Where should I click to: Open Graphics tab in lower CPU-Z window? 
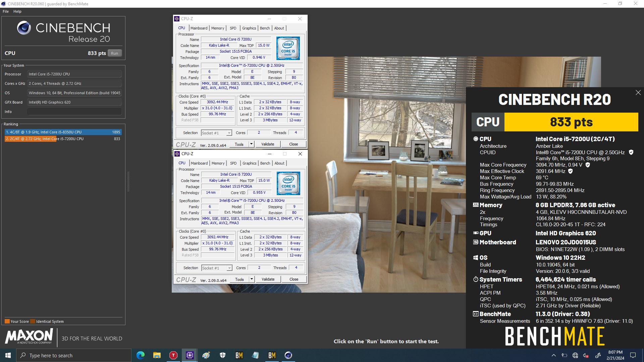tap(250, 163)
